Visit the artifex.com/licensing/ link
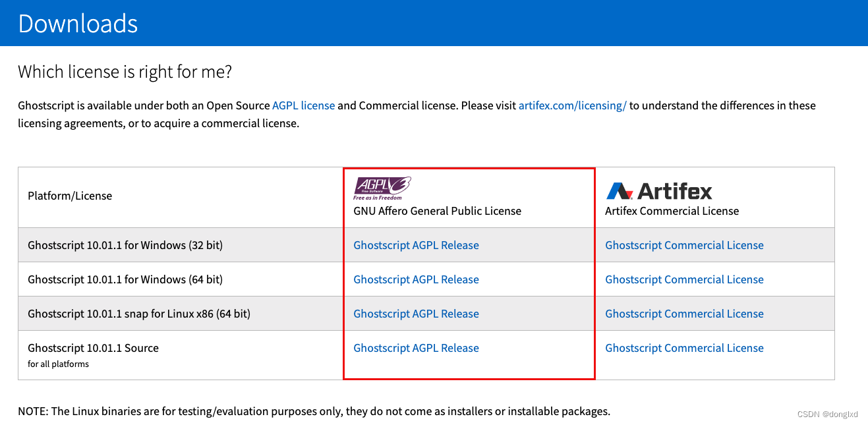 point(572,105)
